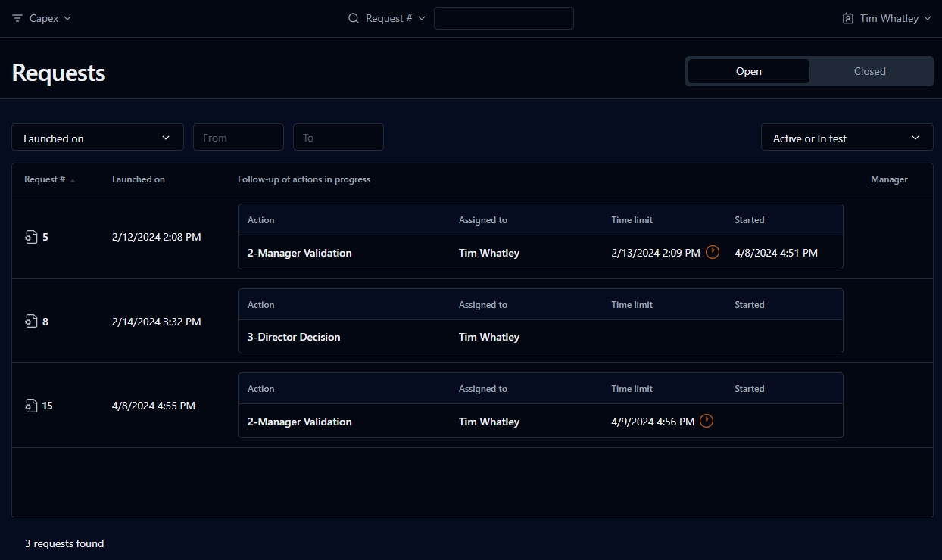
Task: Click the document icon for request 8
Action: click(x=31, y=322)
